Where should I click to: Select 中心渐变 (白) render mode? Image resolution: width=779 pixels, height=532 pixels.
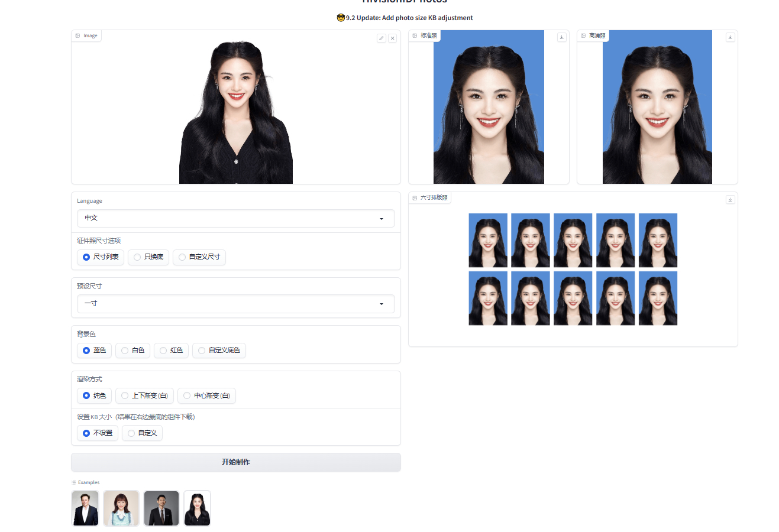click(187, 395)
